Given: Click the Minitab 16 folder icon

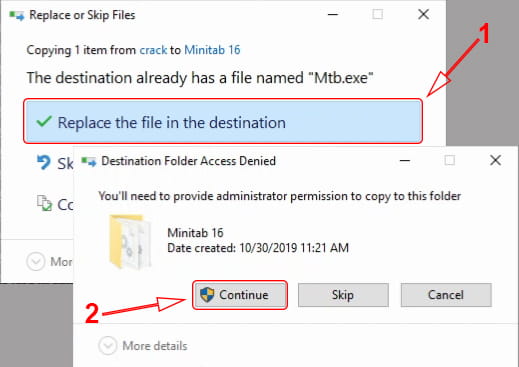Looking at the screenshot, I should click(x=130, y=241).
